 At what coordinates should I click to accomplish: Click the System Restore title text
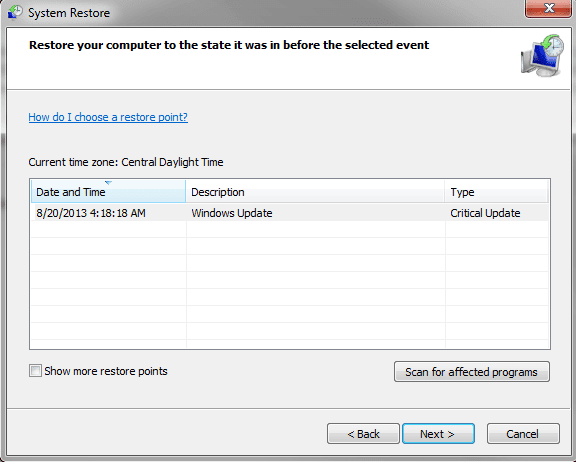pos(69,13)
